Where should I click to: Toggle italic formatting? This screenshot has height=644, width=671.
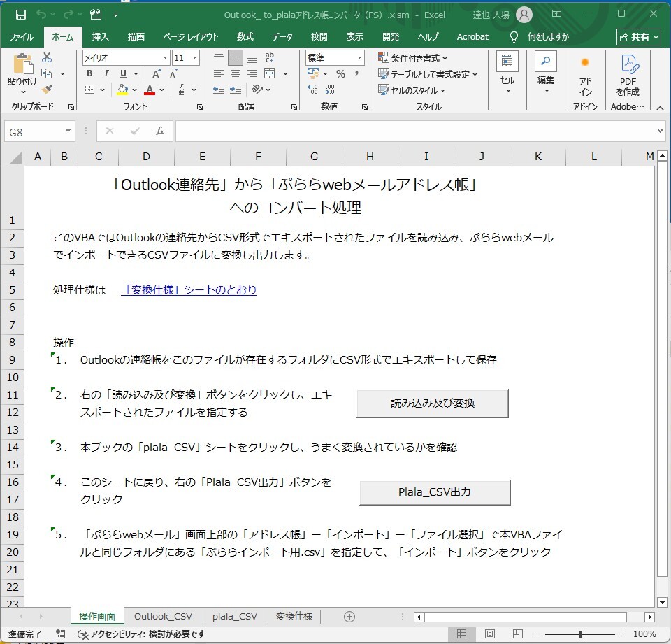pyautogui.click(x=107, y=73)
